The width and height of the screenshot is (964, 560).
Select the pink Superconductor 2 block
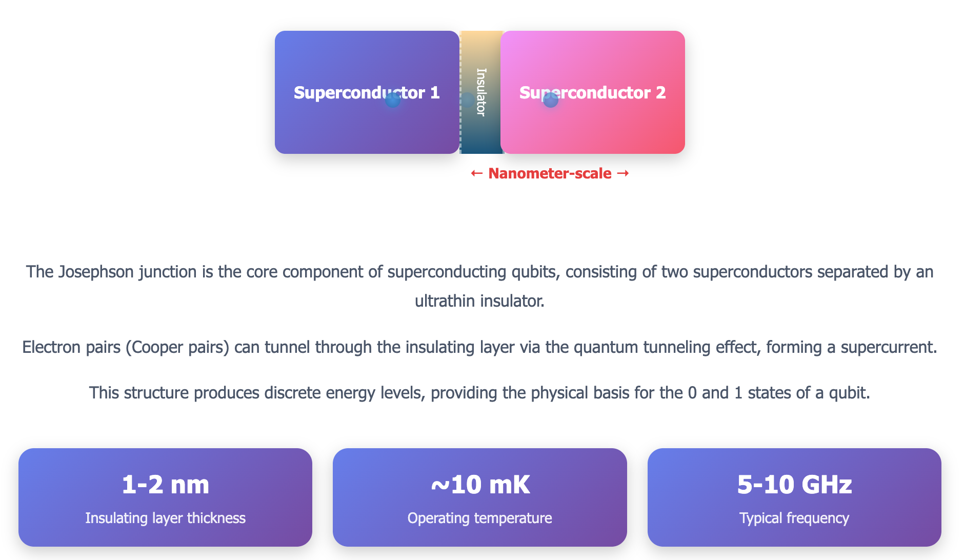point(592,128)
